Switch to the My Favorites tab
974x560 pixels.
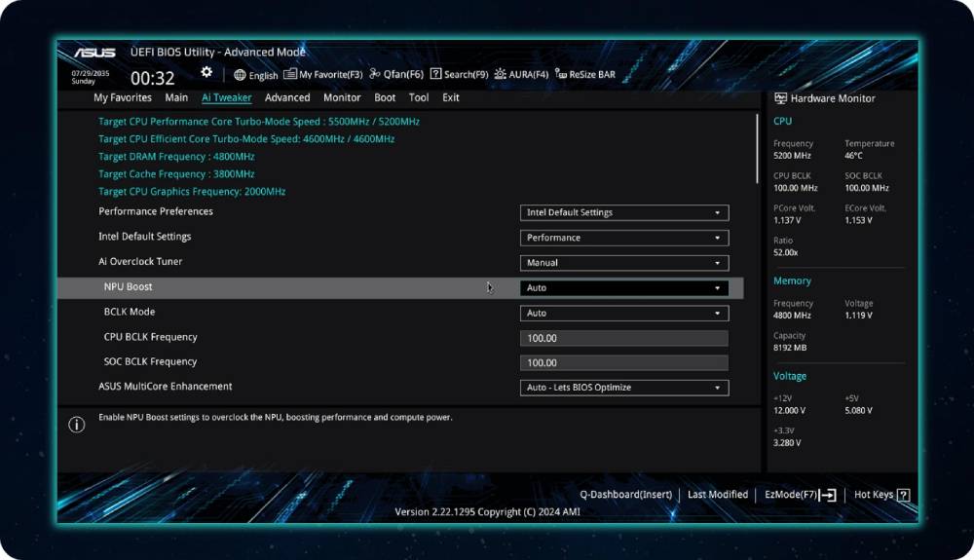point(123,97)
